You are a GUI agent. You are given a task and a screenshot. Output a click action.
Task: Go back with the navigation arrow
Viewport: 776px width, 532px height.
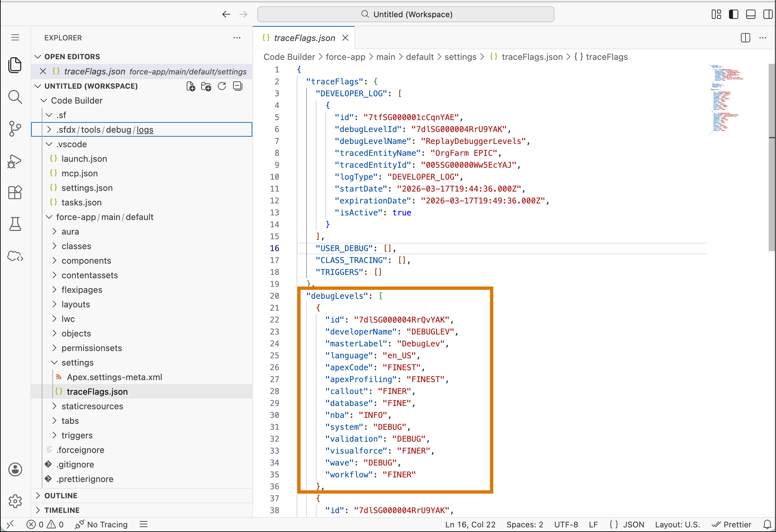[x=226, y=14]
